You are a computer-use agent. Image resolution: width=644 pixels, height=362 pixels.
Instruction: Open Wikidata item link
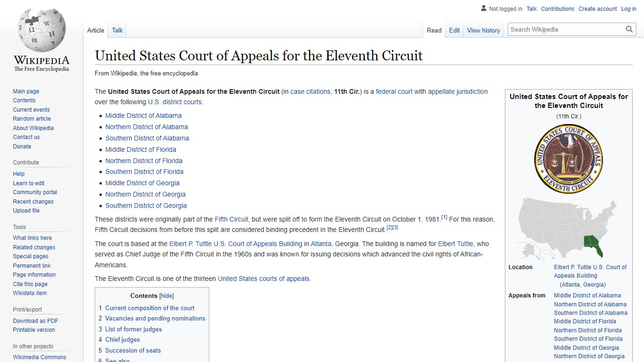click(30, 293)
